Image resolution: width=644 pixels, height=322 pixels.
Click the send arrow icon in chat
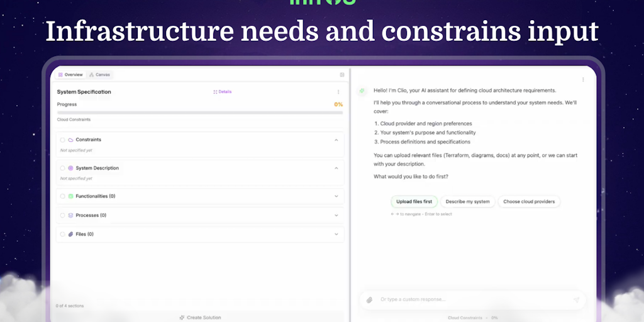tap(576, 300)
